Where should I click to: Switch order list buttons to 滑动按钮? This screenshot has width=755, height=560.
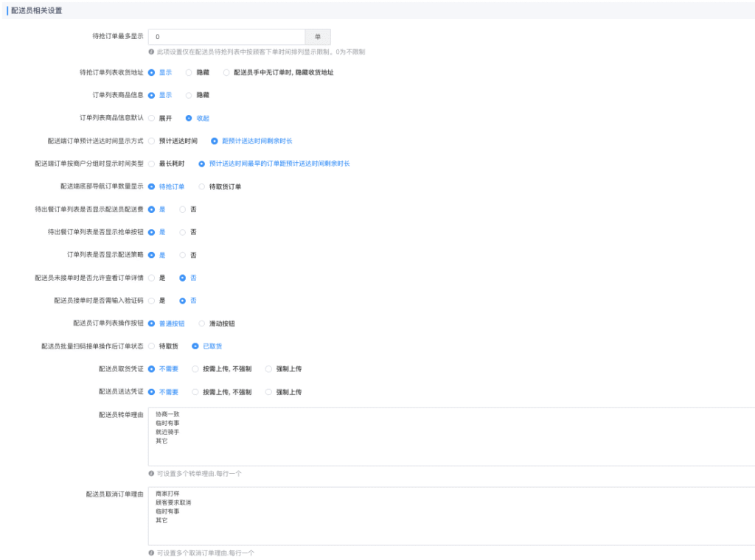(x=203, y=323)
